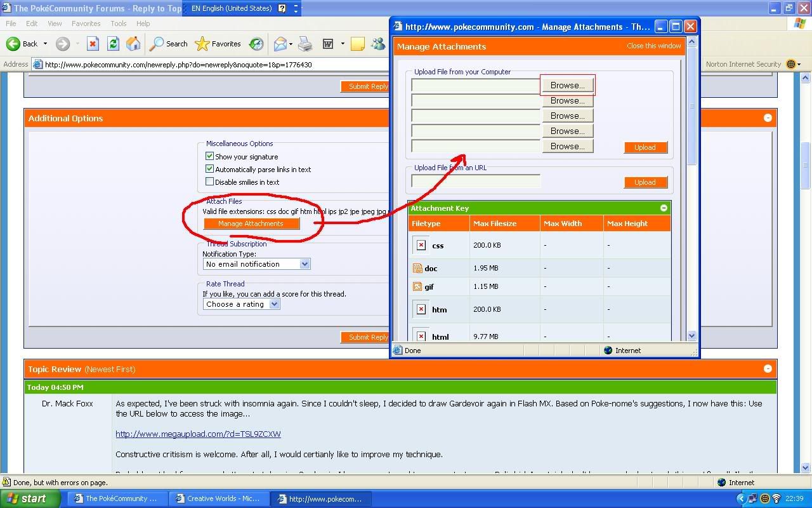This screenshot has width=812, height=508.
Task: Open the Mail button dropdown arrow
Action: 291,44
